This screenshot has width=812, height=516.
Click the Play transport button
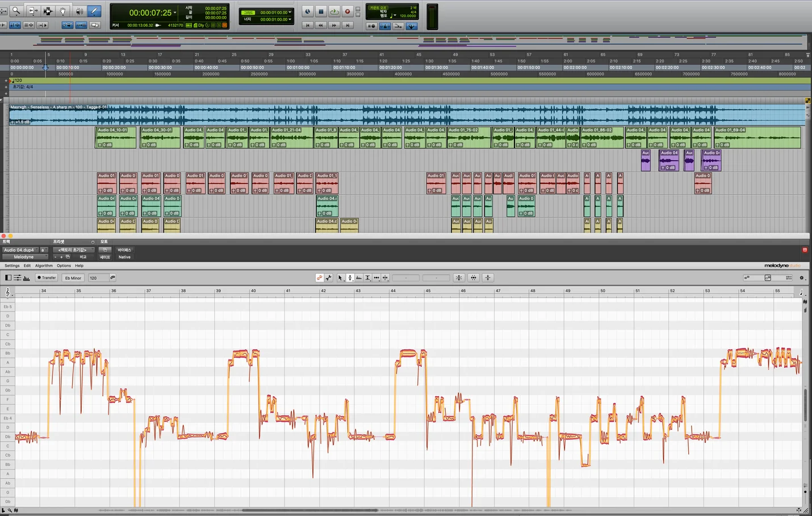pyautogui.click(x=334, y=11)
